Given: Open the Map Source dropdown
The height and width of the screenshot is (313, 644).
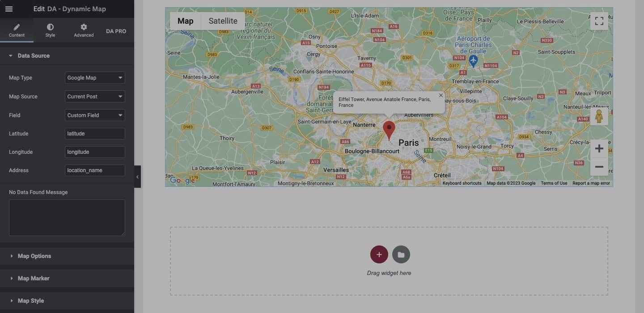Looking at the screenshot, I should click(95, 97).
